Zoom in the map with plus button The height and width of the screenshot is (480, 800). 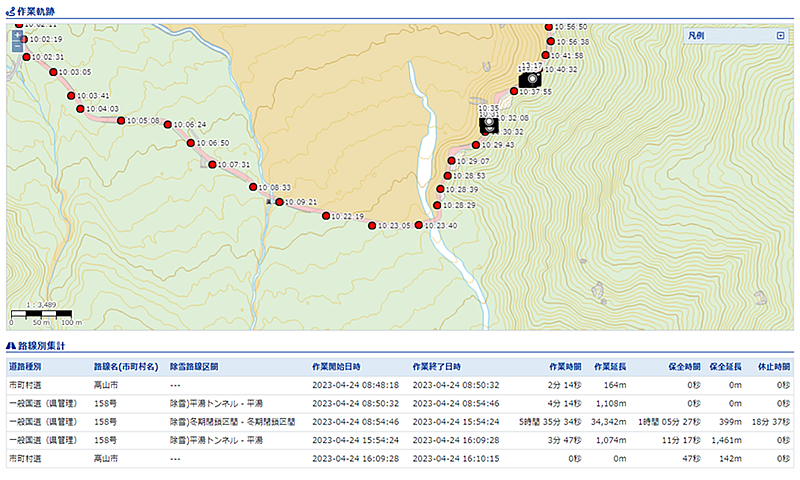[x=17, y=36]
